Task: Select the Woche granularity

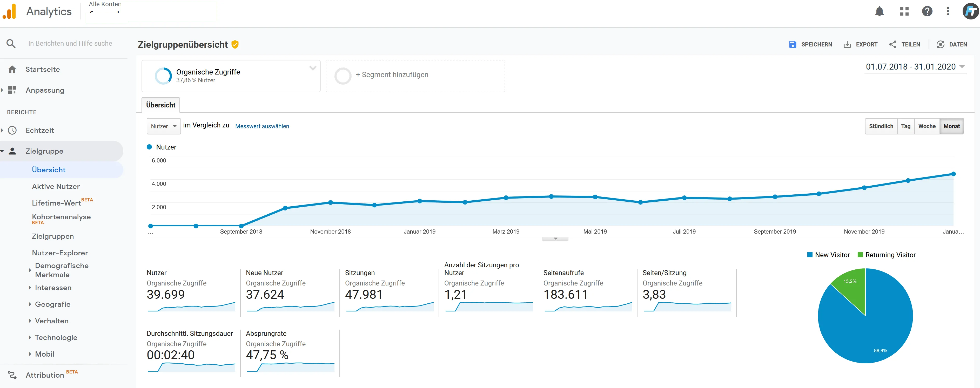Action: click(x=927, y=126)
